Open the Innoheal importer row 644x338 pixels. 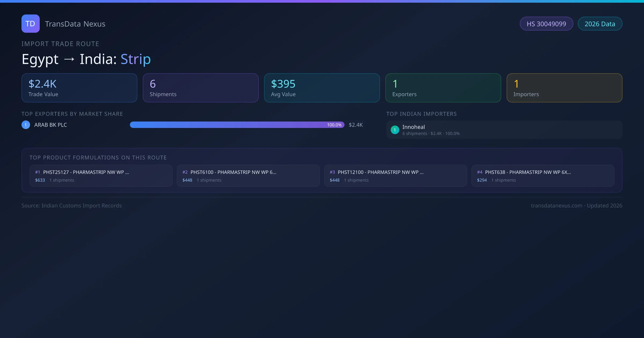[504, 130]
